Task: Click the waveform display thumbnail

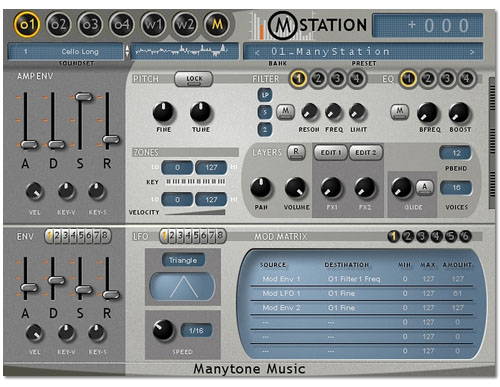Action: (x=185, y=51)
